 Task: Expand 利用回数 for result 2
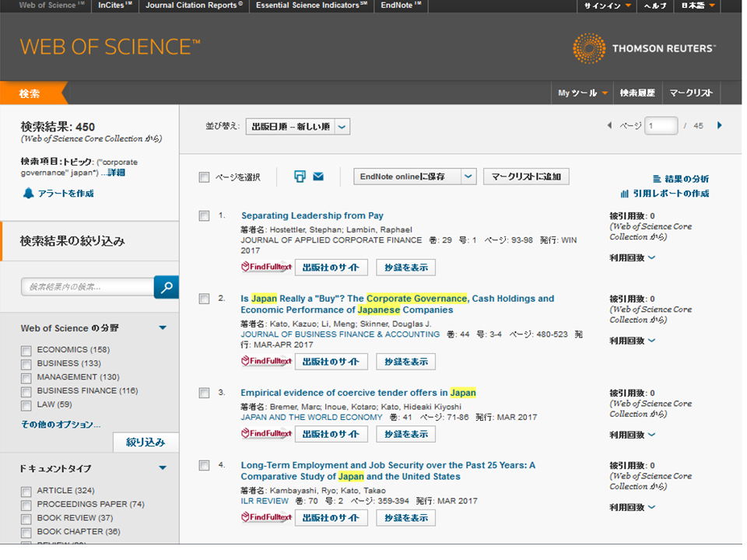(632, 341)
